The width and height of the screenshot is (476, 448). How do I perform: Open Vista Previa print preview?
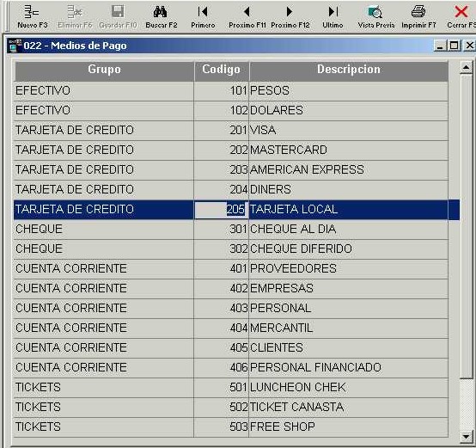pyautogui.click(x=375, y=12)
